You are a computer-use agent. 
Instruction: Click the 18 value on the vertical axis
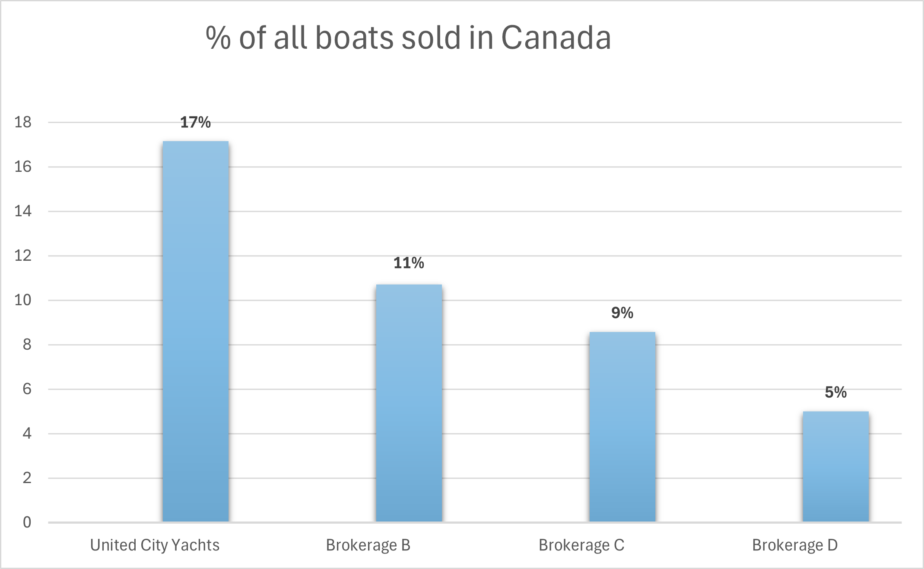[x=23, y=122]
